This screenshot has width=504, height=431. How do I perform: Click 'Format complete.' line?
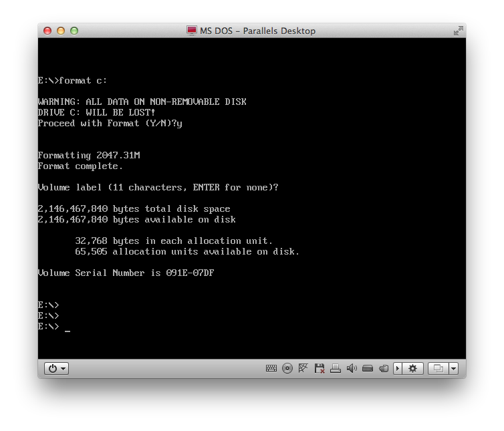coord(80,166)
